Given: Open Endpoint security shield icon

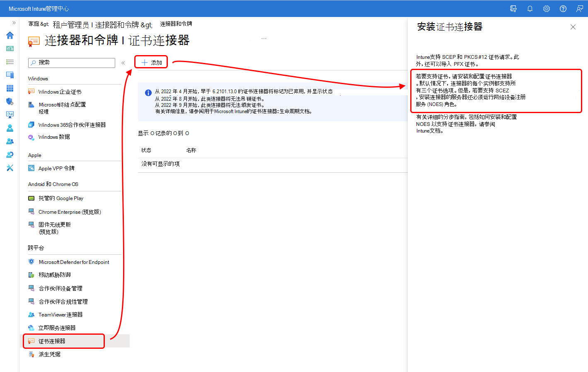Looking at the screenshot, I should point(10,101).
